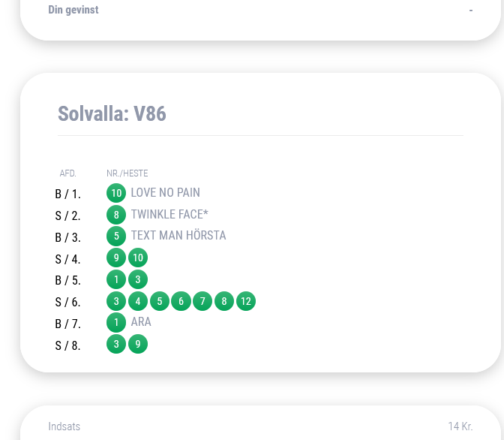
Task: Click horse 3 in row B / 5.
Action: point(138,279)
